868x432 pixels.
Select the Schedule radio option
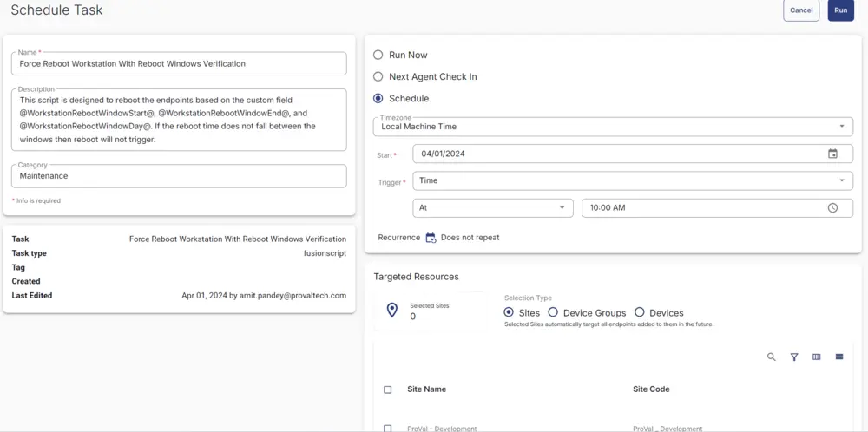click(x=378, y=99)
